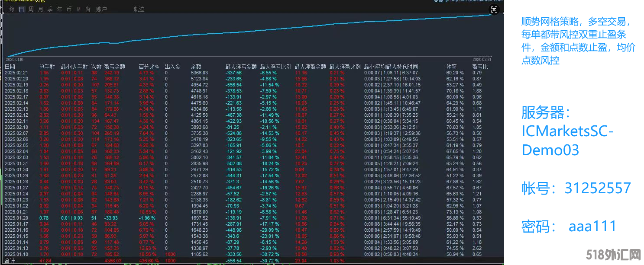
Task: Open the 币 currency tab
Action: (x=69, y=9)
